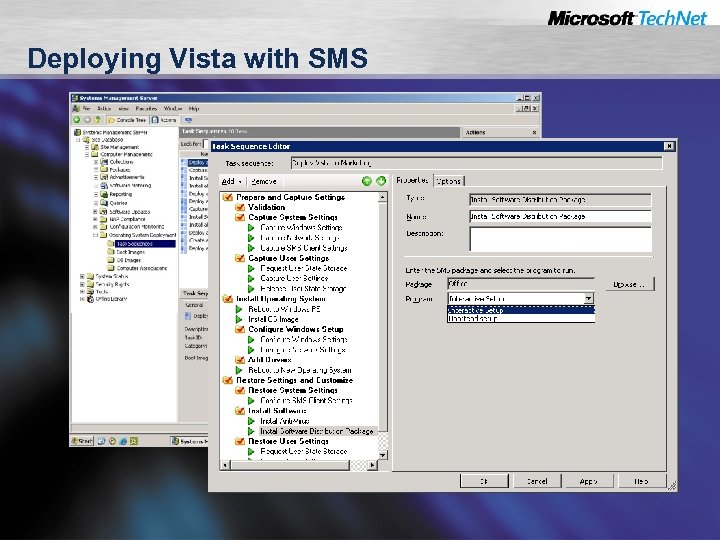Click the Install Software group icon
The height and width of the screenshot is (540, 720).
click(x=240, y=411)
